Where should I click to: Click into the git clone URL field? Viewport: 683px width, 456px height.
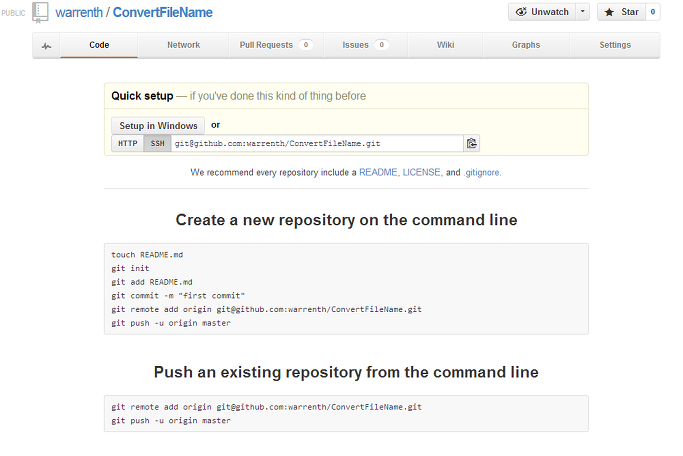pos(317,143)
